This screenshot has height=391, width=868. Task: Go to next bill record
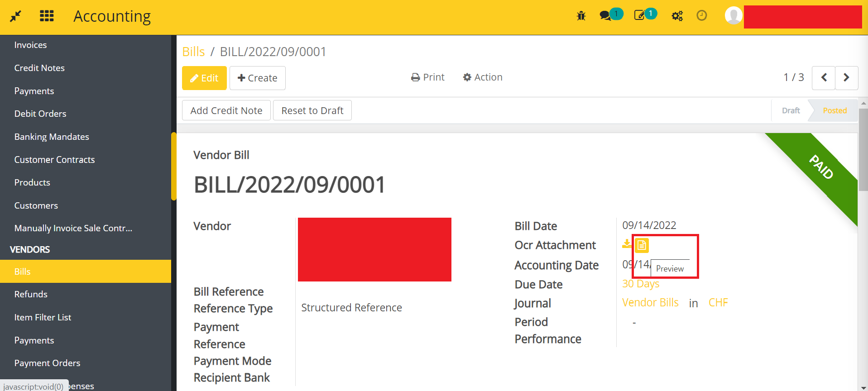coord(846,78)
